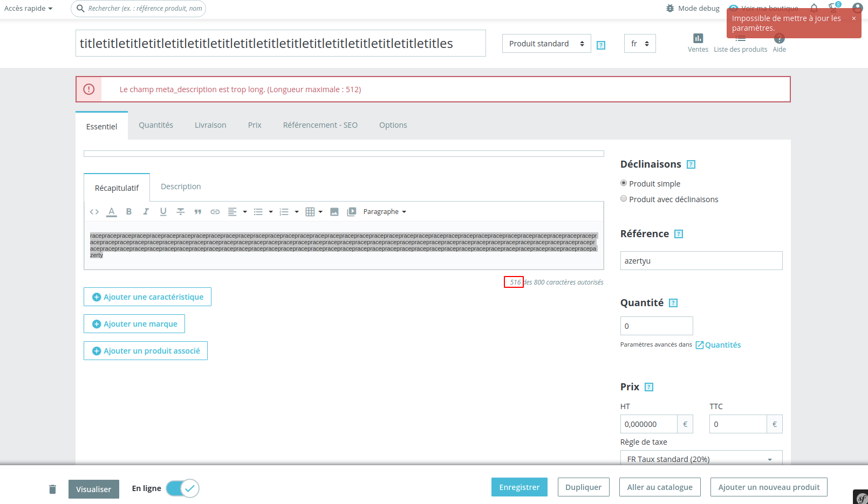Switch to Livraison tab
The image size is (868, 504).
pyautogui.click(x=210, y=125)
